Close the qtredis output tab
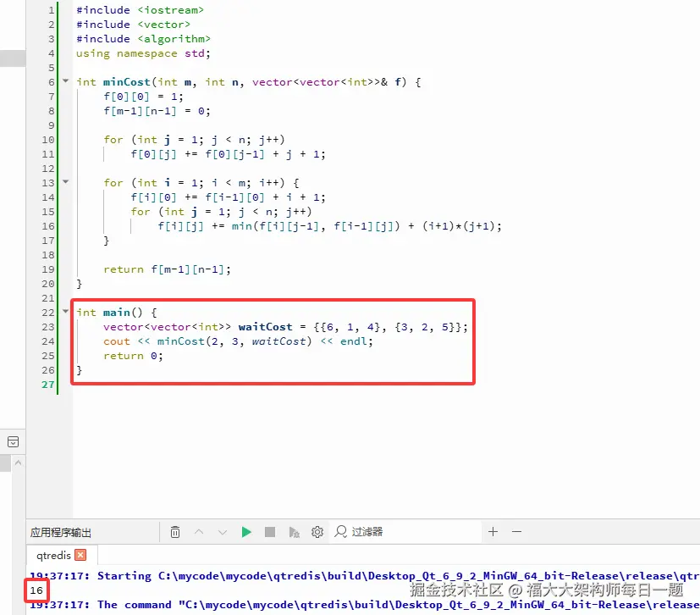Image resolution: width=700 pixels, height=615 pixels. coord(80,555)
